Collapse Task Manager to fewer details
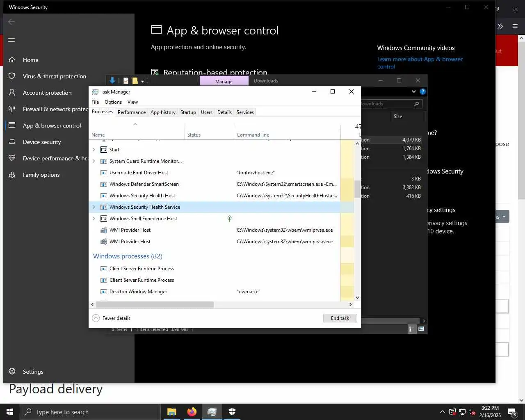 coord(112,318)
